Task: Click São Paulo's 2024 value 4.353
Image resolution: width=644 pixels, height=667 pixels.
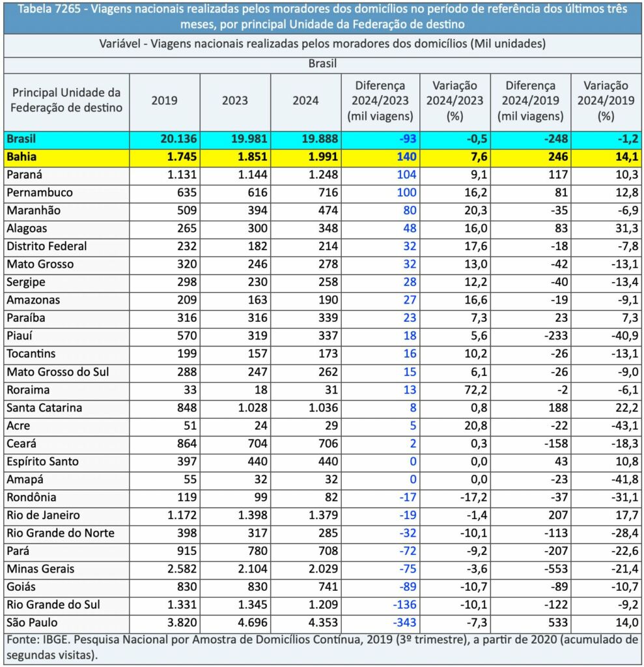Action: [x=320, y=621]
